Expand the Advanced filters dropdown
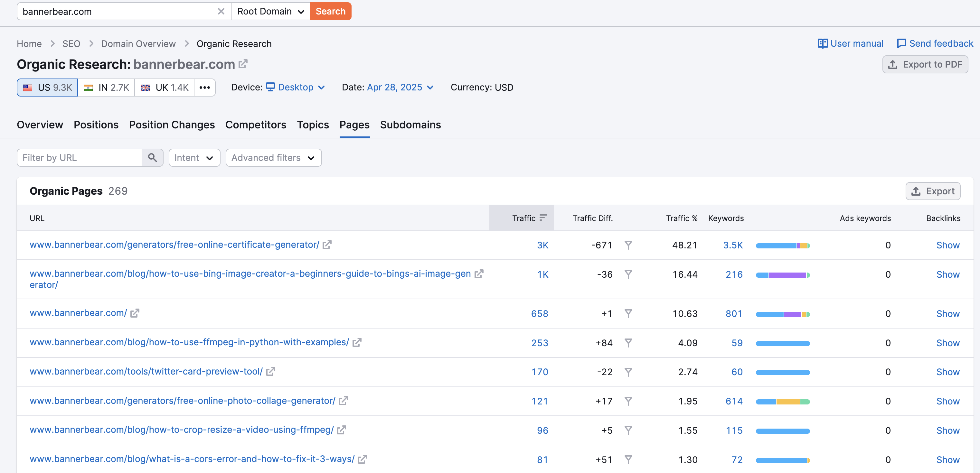The image size is (980, 473). coord(273,157)
